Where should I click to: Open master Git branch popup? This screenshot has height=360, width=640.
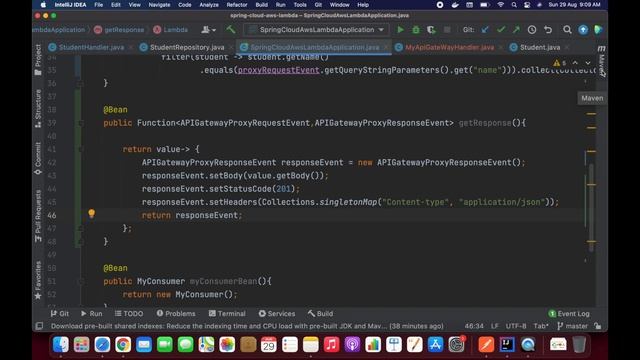click(573, 326)
